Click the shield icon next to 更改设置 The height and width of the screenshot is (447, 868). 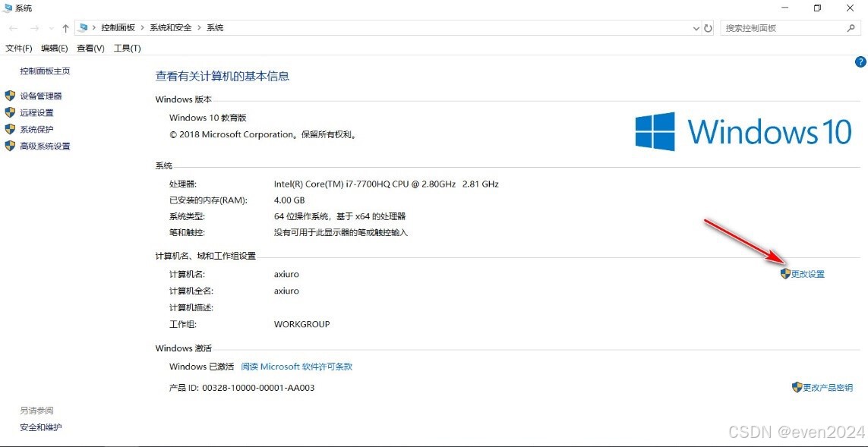coord(785,273)
